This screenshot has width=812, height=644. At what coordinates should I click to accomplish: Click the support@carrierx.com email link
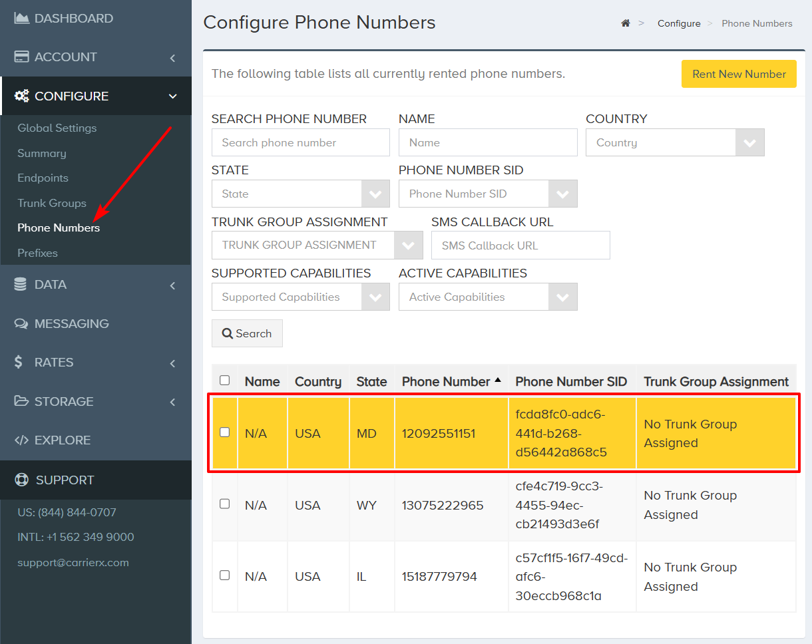(73, 562)
